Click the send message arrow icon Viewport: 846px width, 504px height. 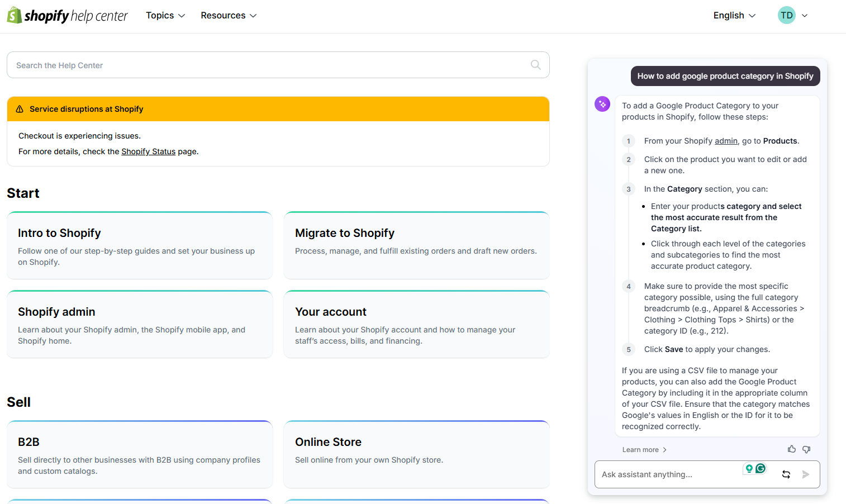click(x=806, y=474)
